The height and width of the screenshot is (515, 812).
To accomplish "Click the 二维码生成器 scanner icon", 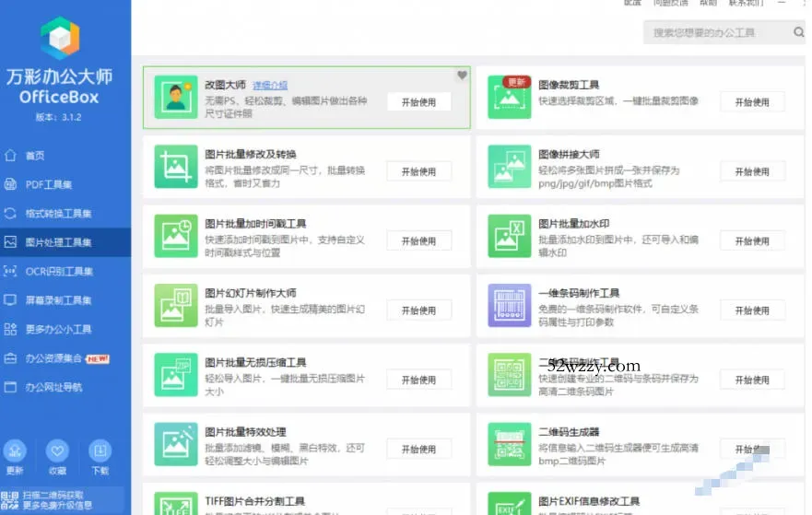I will click(509, 444).
